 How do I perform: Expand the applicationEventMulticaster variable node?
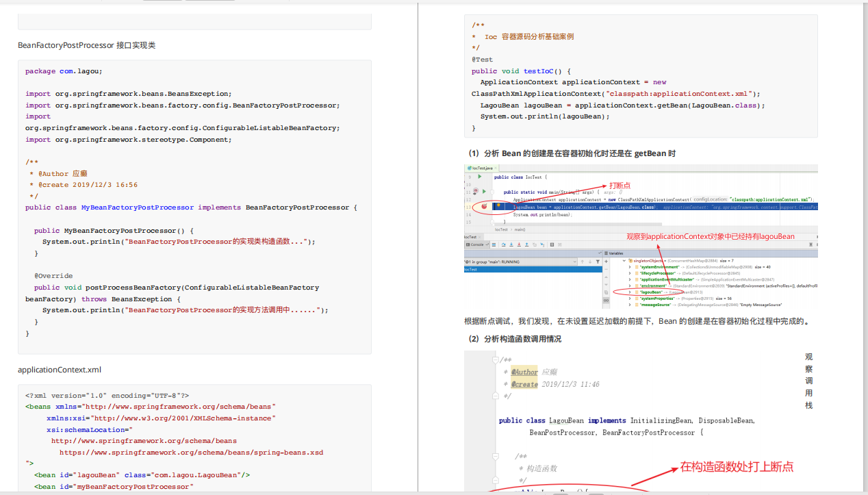630,279
